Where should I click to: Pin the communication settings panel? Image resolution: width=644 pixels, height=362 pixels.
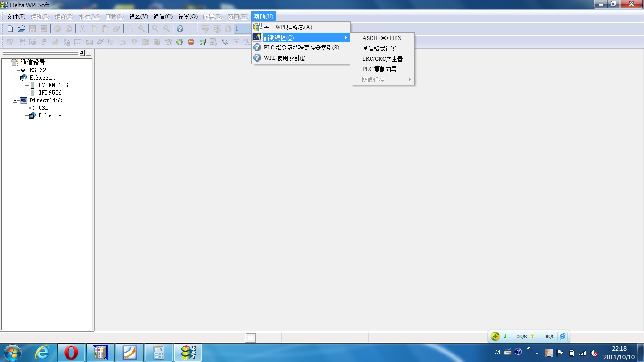coord(82,53)
